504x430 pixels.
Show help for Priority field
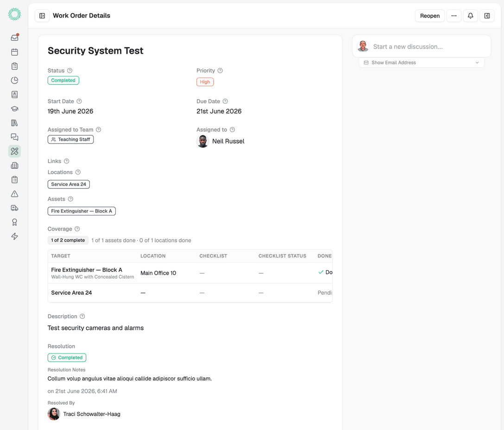point(220,70)
